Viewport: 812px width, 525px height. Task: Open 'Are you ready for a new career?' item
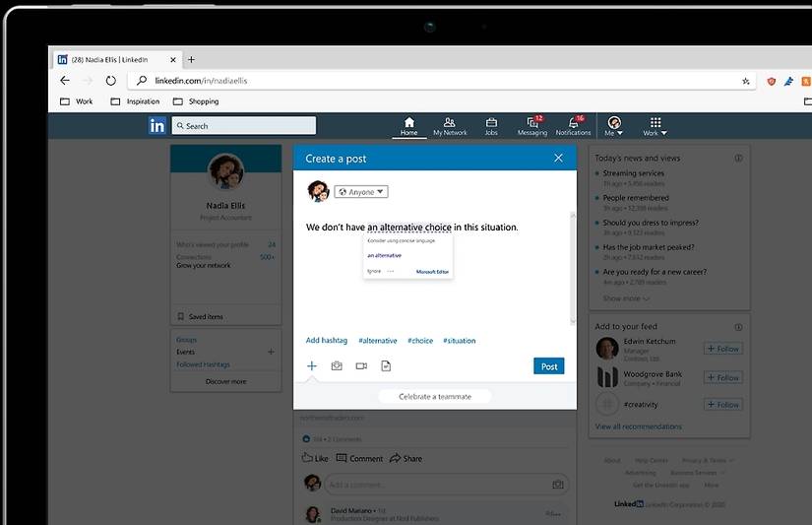[x=655, y=272]
